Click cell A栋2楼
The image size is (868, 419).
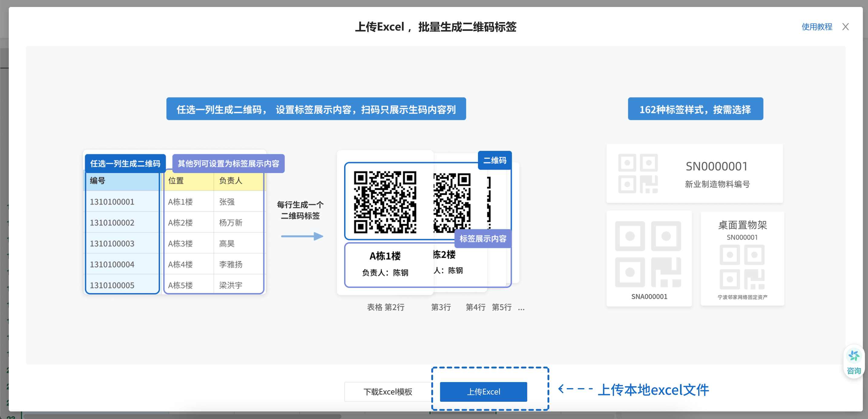(189, 223)
